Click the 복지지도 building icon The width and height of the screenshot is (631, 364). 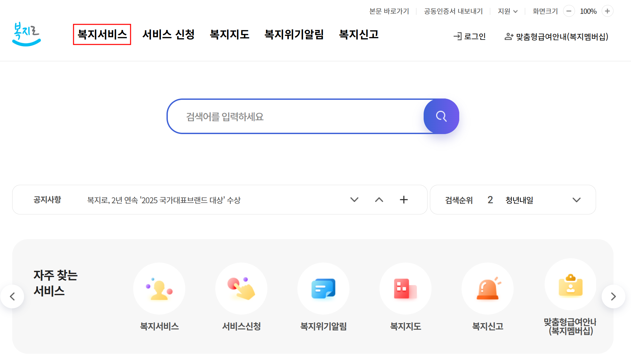click(x=406, y=289)
